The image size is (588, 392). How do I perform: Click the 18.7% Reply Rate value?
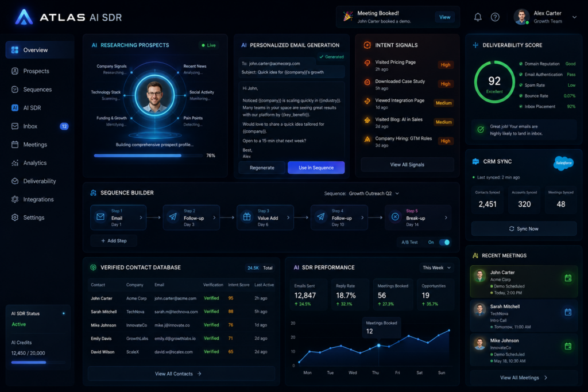[346, 296]
